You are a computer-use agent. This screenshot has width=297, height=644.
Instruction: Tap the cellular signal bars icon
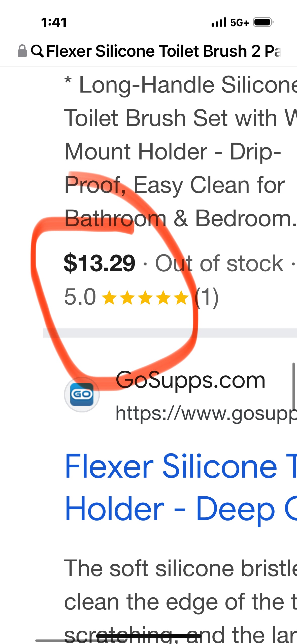point(219,22)
